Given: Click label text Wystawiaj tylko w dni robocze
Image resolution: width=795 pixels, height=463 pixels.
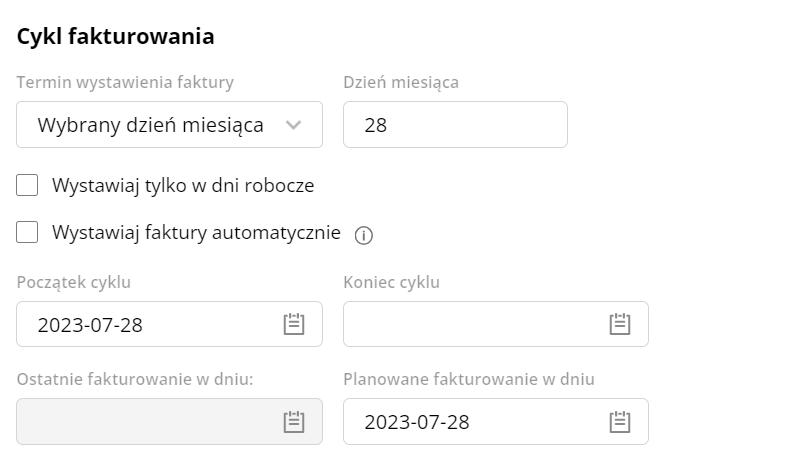Looking at the screenshot, I should (x=183, y=186).
